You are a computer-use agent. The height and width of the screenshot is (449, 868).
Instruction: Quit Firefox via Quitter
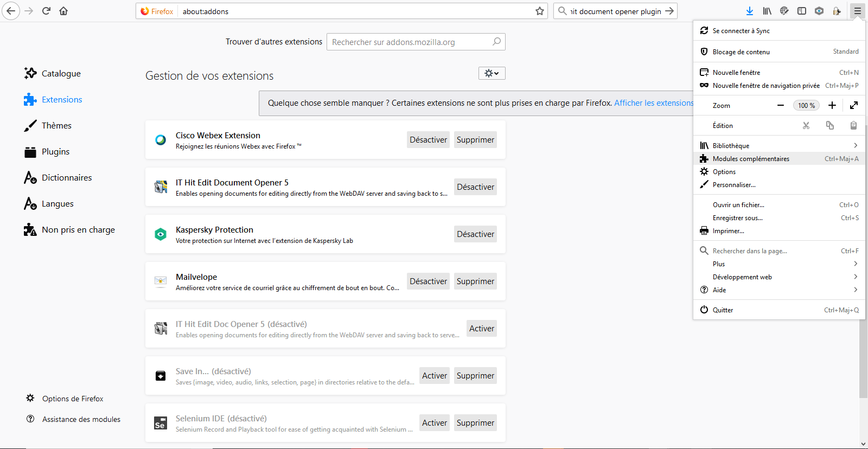(x=779, y=310)
